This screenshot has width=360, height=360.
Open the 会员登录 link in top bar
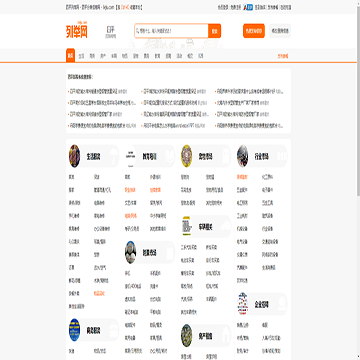[223, 7]
